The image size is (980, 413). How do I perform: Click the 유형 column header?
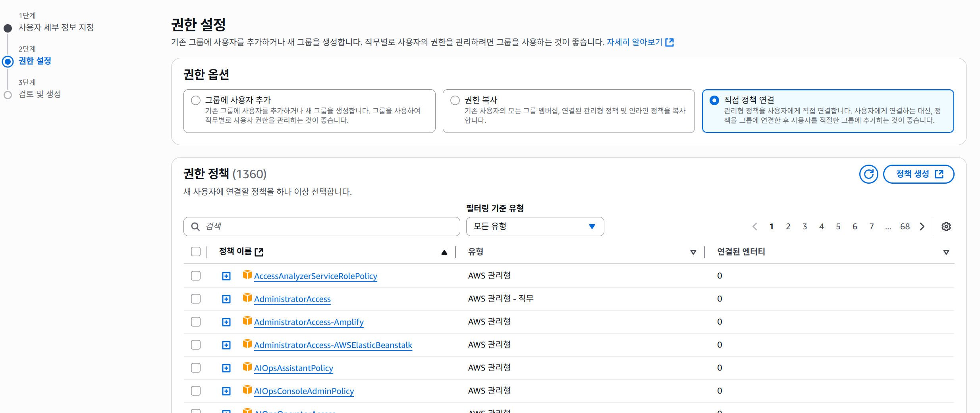pos(476,252)
